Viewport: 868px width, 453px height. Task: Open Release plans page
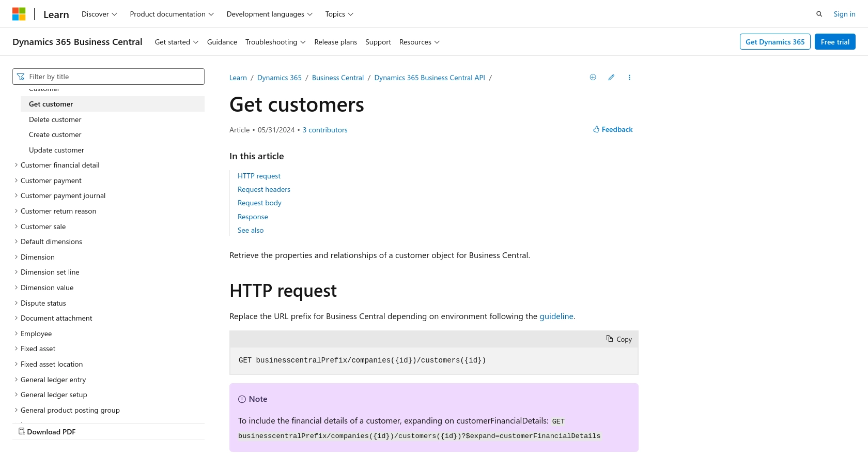(x=336, y=42)
